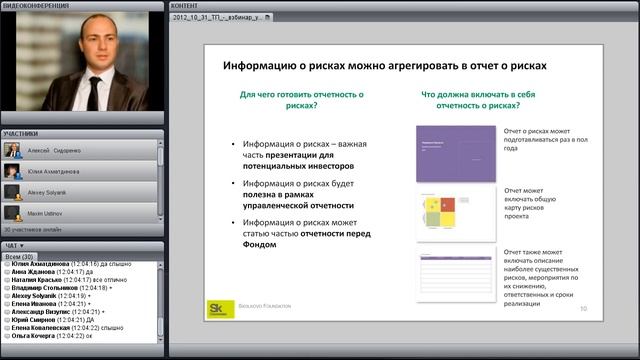The width and height of the screenshot is (640, 360).
Task: Click the participants list scroll up arrow
Action: pyautogui.click(x=160, y=143)
